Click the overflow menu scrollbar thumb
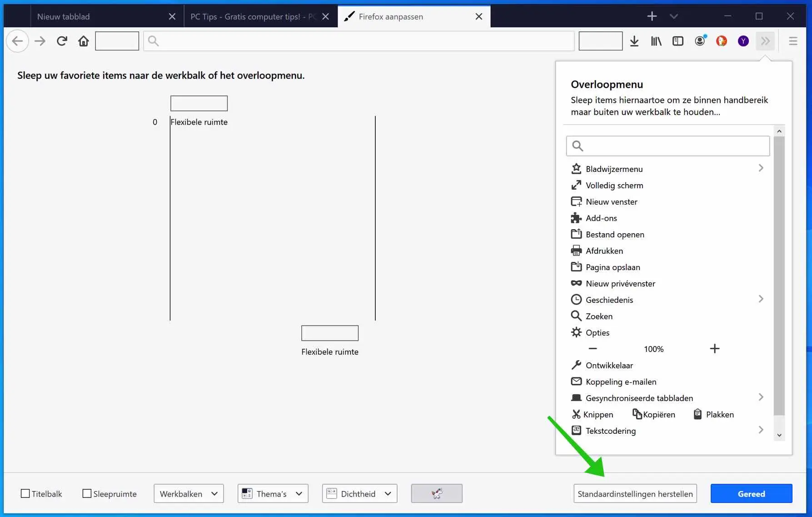 [x=779, y=276]
